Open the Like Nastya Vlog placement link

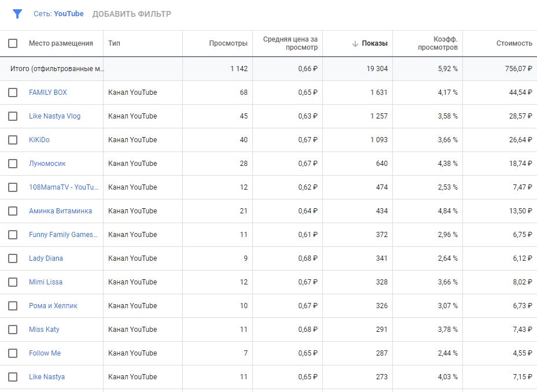(55, 116)
